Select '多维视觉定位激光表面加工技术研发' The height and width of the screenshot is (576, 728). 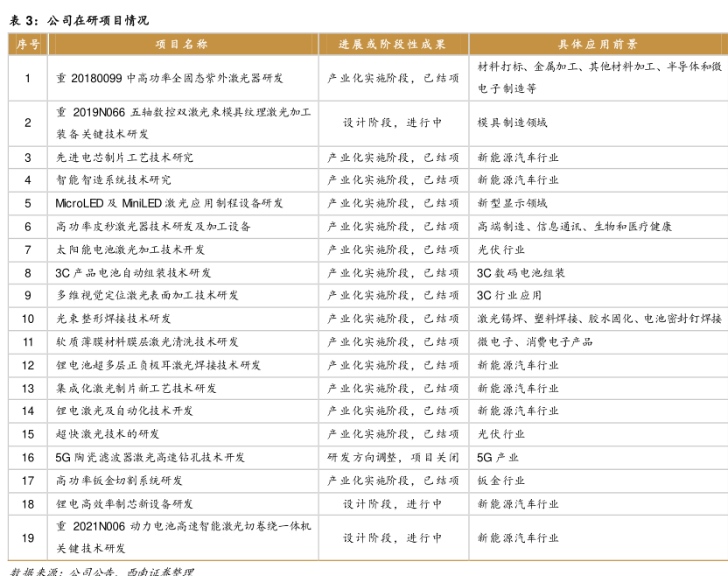point(147,295)
